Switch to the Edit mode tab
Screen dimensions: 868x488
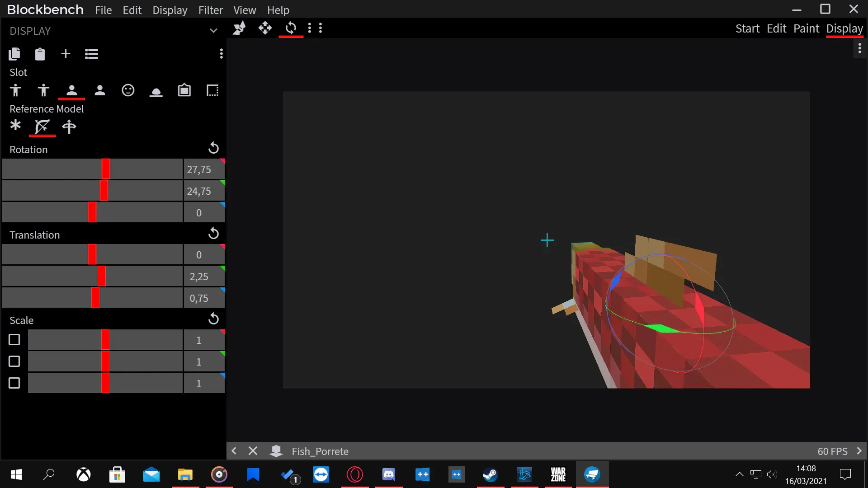776,28
